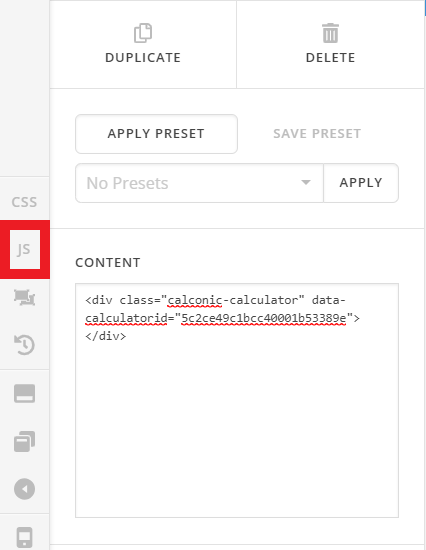Image resolution: width=426 pixels, height=550 pixels.
Task: Click inside the empty Content code area
Action: point(237,430)
